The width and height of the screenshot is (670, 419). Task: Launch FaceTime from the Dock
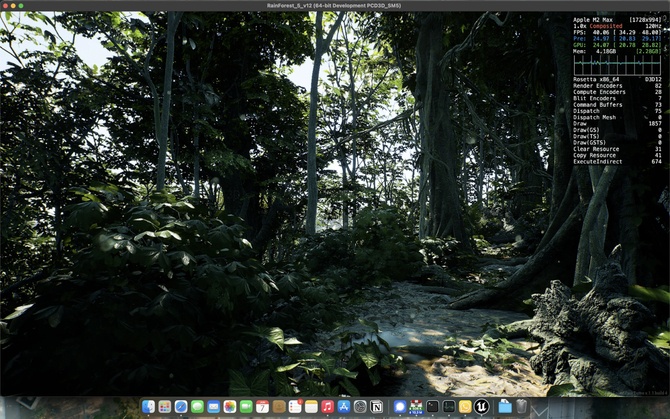point(246,407)
